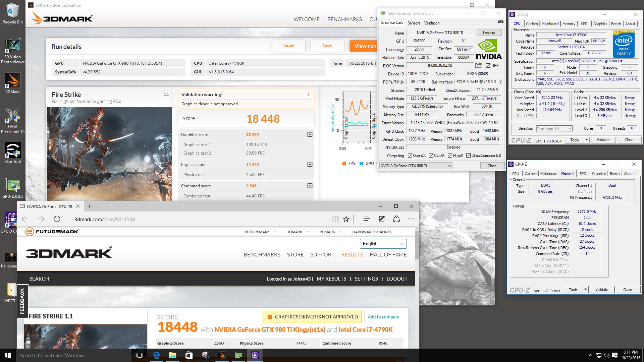The image size is (644, 362).
Task: Open Task View on the taskbar
Action: (140, 355)
